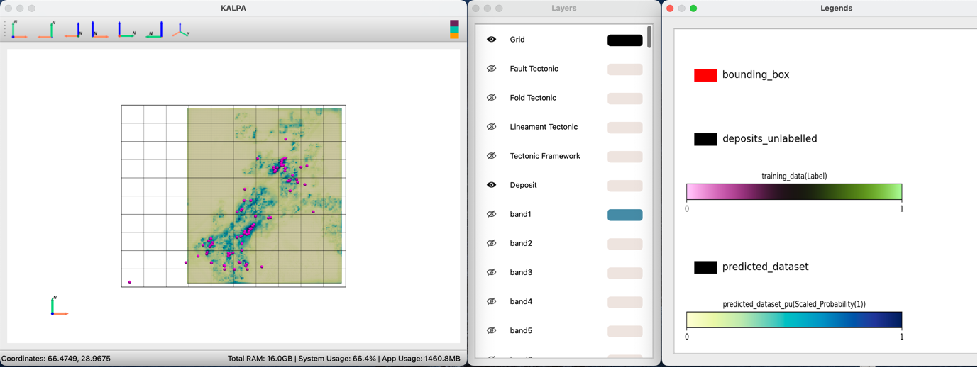Hide the Deposit layer

[x=492, y=185]
